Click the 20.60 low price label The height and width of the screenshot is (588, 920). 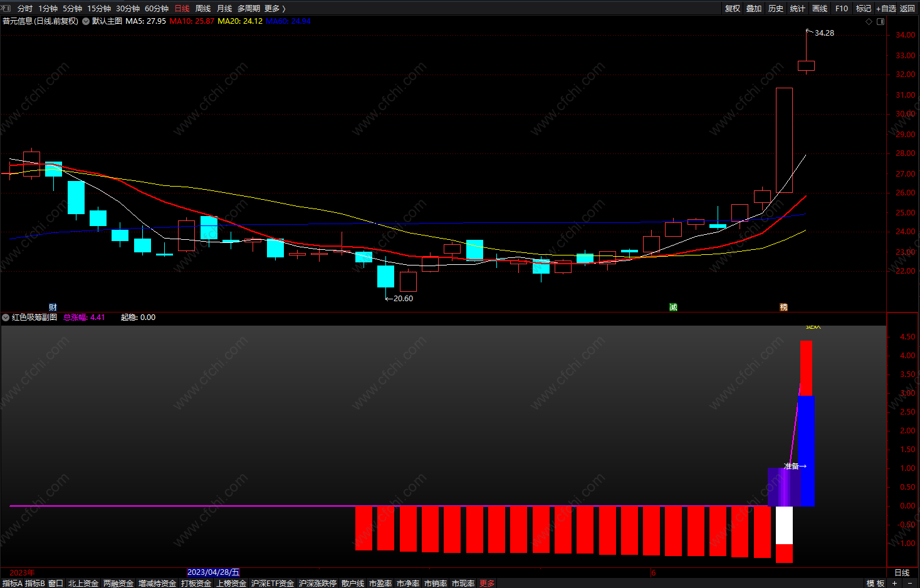403,299
